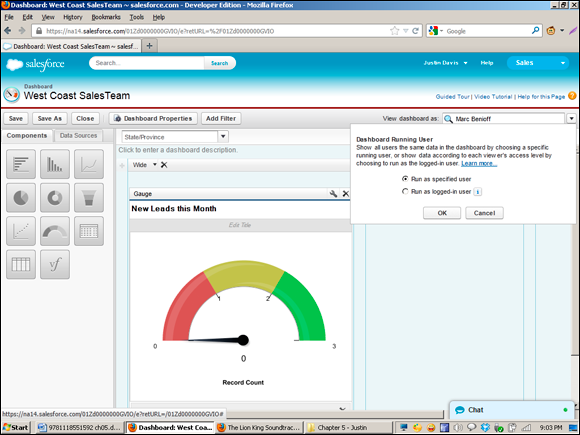Remove the Gauge component with X
This screenshot has height=435, width=580.
[345, 193]
